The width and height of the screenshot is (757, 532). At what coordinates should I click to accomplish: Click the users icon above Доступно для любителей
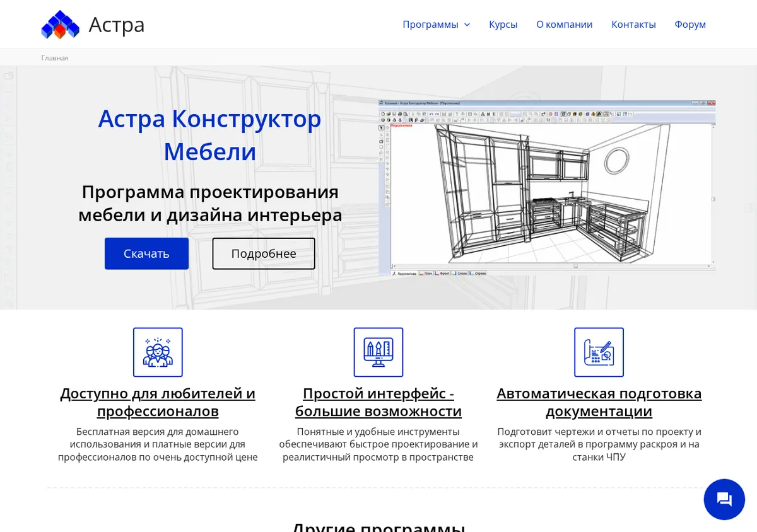coord(158,352)
